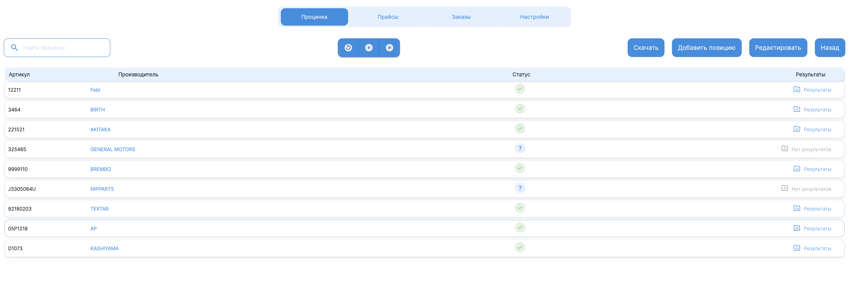
Task: Select article number 92180203
Action: click(19, 209)
